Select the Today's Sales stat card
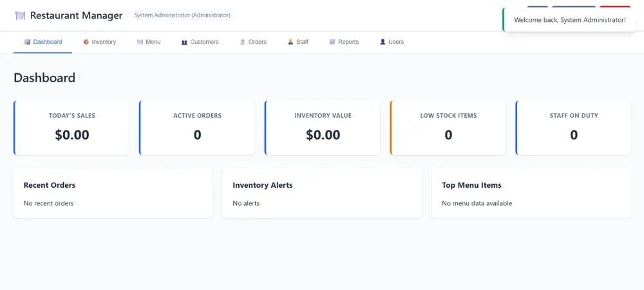 click(x=71, y=127)
